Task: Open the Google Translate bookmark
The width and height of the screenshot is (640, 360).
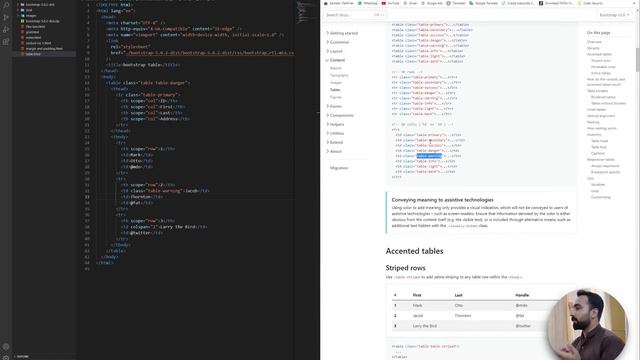Action: click(483, 3)
